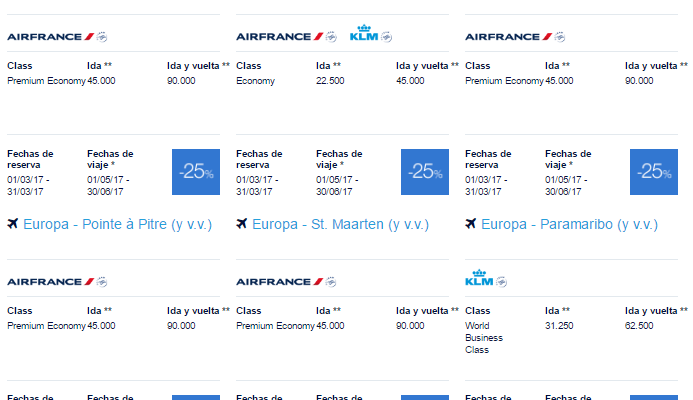Click the SkyTeam emblem beside the top KLM logo
The image size is (693, 400).
(387, 37)
